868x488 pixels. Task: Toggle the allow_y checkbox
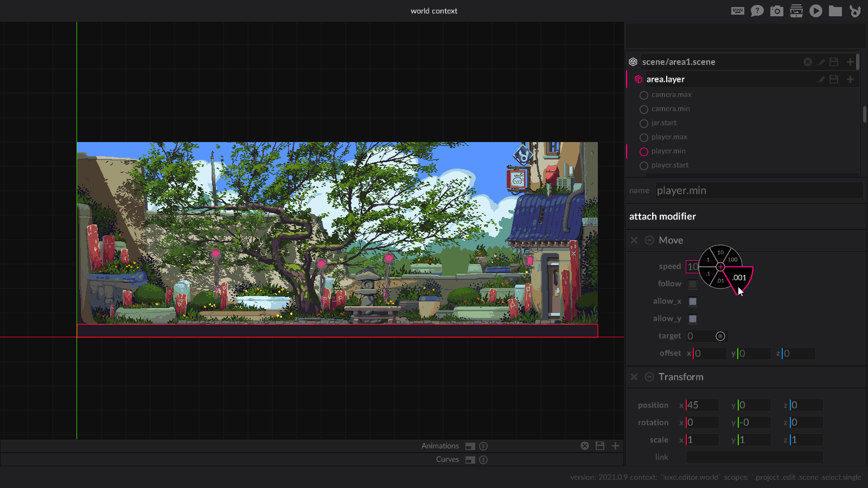(693, 319)
